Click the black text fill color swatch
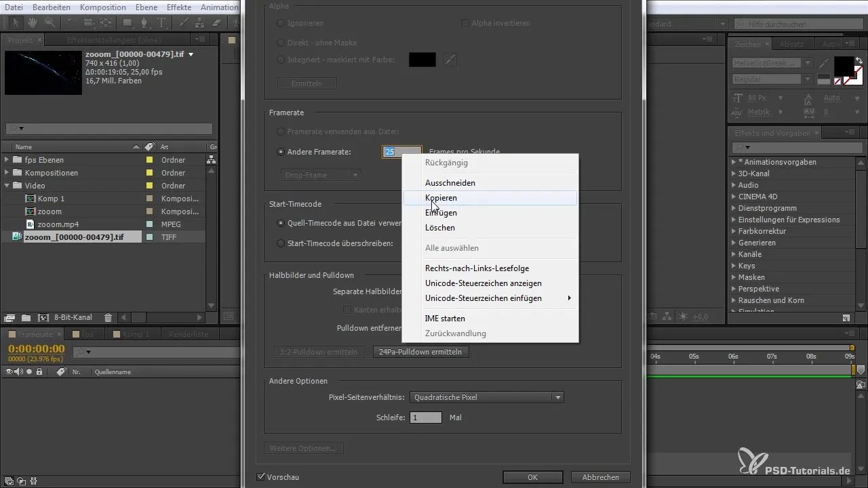Viewport: 868px width, 488px height. (x=844, y=66)
